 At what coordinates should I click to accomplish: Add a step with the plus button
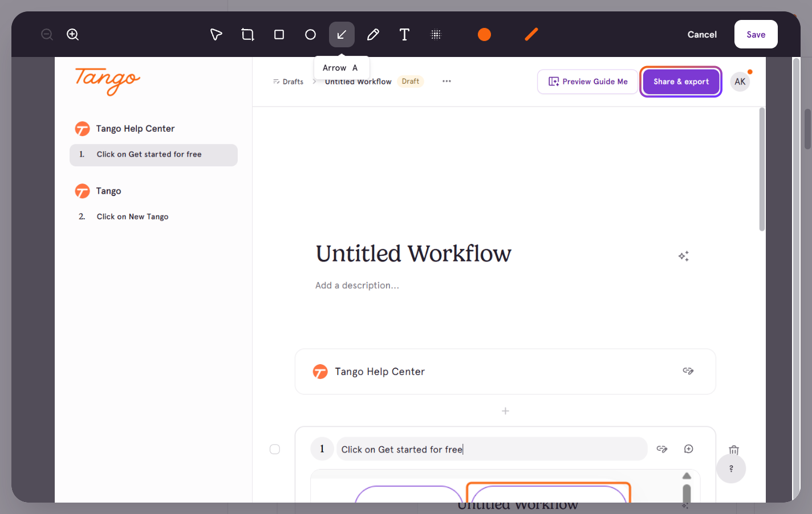click(x=505, y=411)
